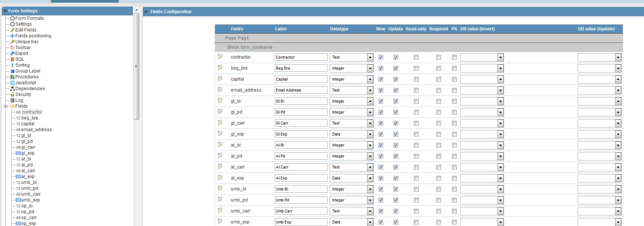
Task: Open DB value (Insert) dropdown for al_bi
Action: (482, 145)
